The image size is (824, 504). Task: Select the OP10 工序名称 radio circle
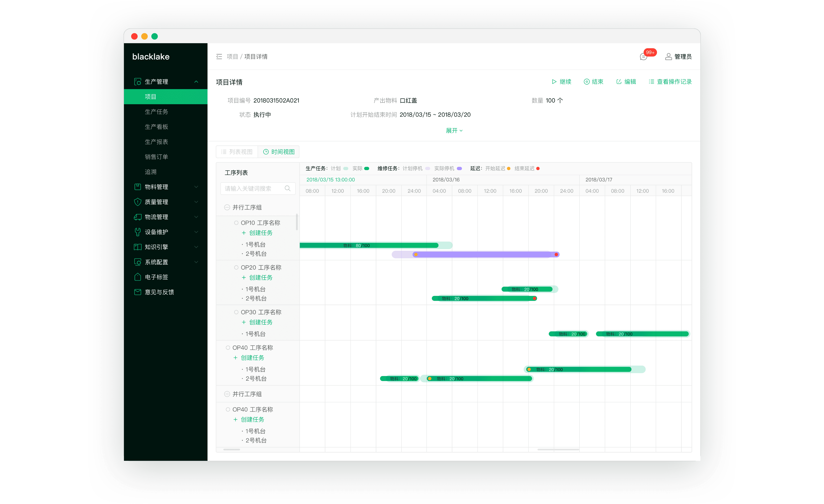point(236,223)
